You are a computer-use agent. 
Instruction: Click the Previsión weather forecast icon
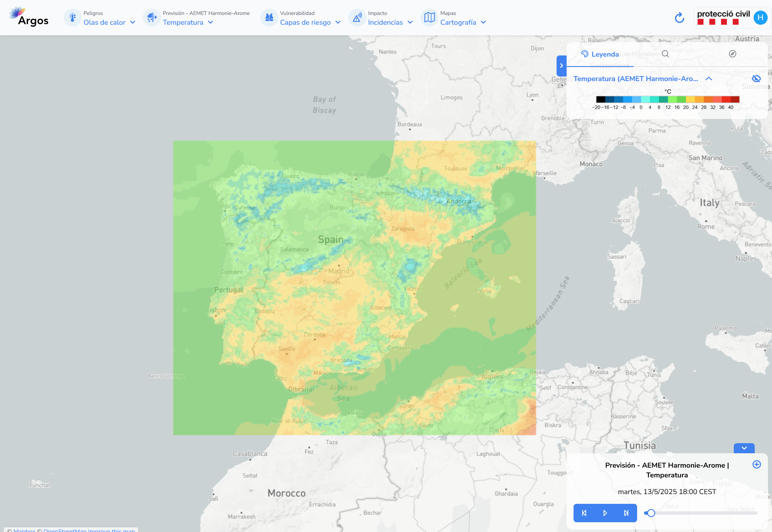point(152,17)
